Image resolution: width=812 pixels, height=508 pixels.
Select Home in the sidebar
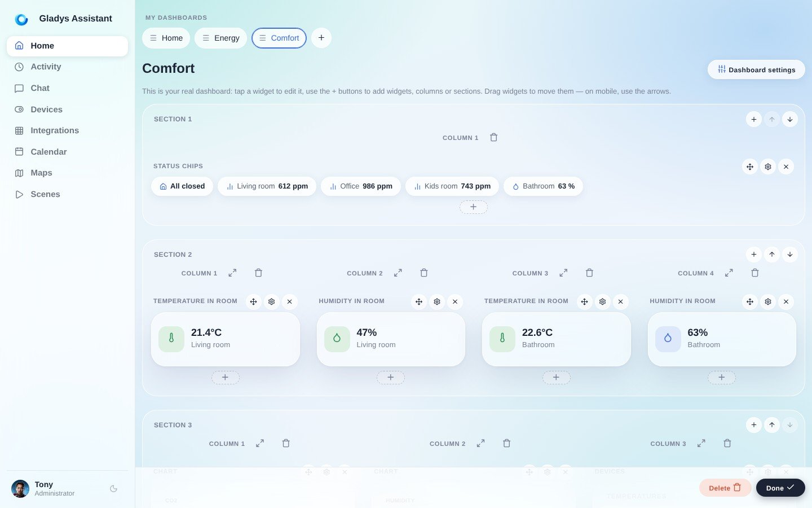point(67,46)
